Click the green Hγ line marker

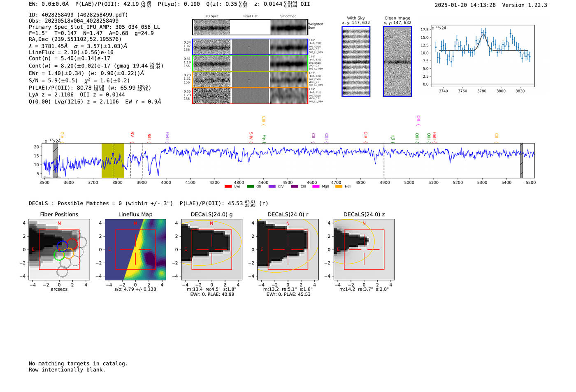pos(264,139)
